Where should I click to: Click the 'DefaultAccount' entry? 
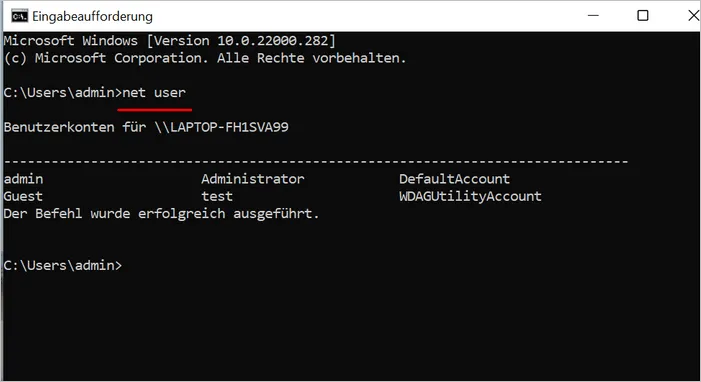[454, 179]
